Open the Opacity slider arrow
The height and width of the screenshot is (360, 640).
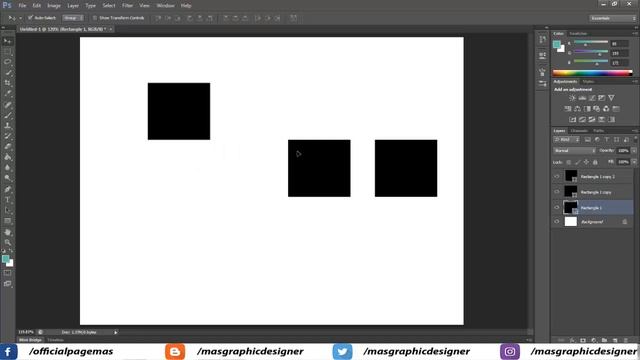634,151
